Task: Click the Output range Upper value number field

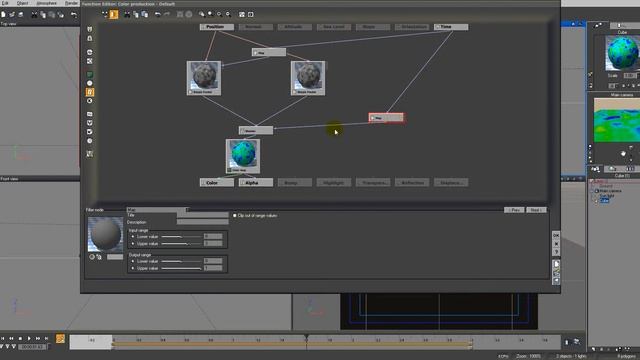Action: point(213,268)
